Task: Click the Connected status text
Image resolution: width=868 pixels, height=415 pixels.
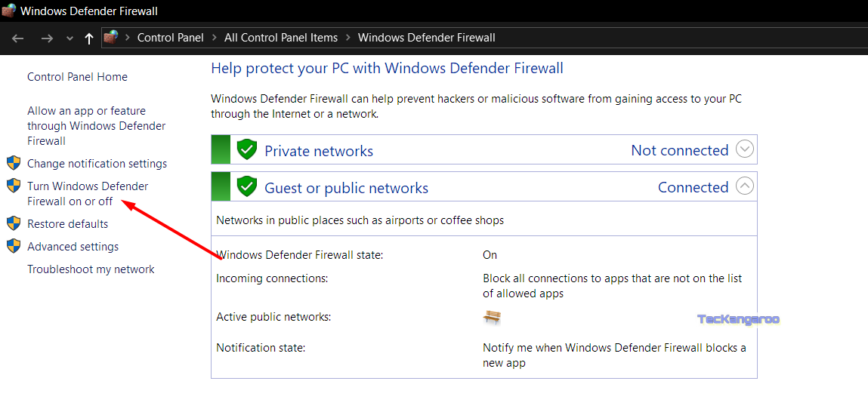Action: click(x=693, y=187)
